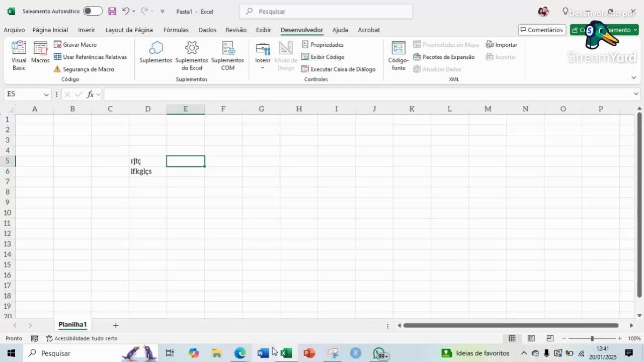Viewport: 644px width, 362px height.
Task: Open File Explorer from taskbar
Action: [217, 353]
